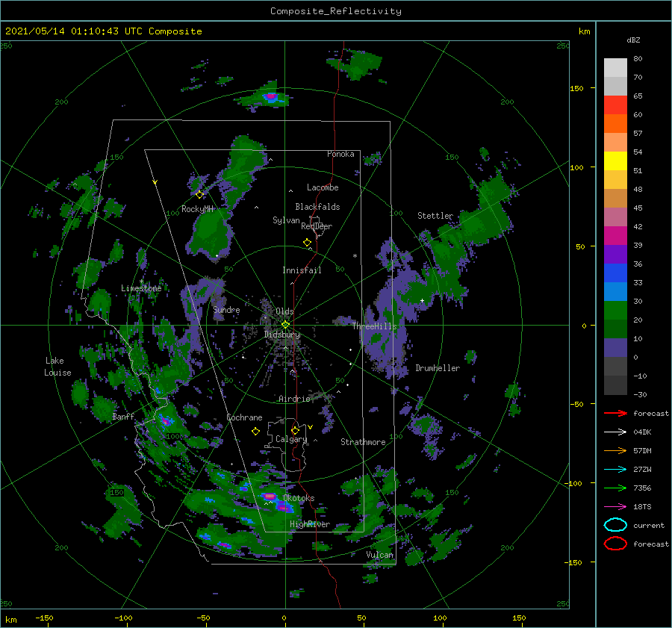Click the yellow diamond marker near RockyMH
Viewport: 672px width, 628px height.
pyautogui.click(x=199, y=195)
